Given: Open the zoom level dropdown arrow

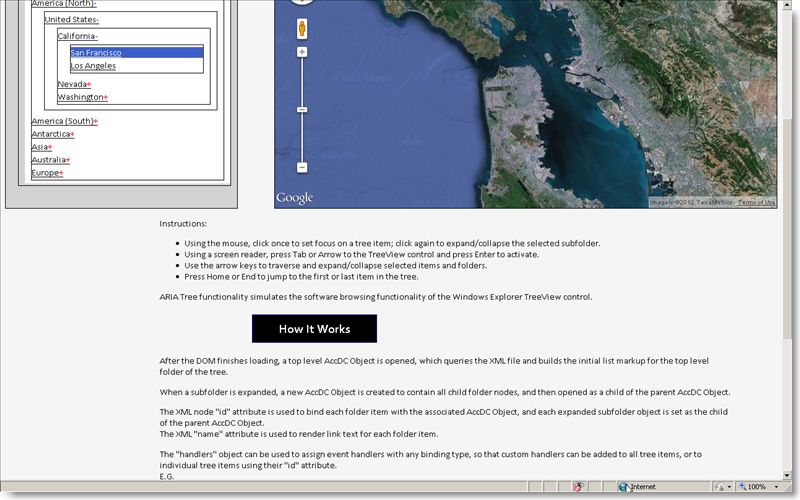Looking at the screenshot, I should [x=776, y=487].
